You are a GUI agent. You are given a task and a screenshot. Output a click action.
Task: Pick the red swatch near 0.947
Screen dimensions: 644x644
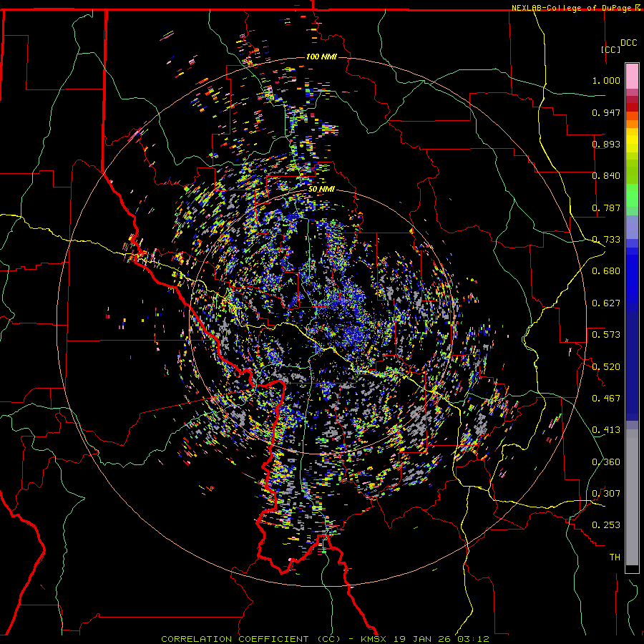[x=632, y=107]
